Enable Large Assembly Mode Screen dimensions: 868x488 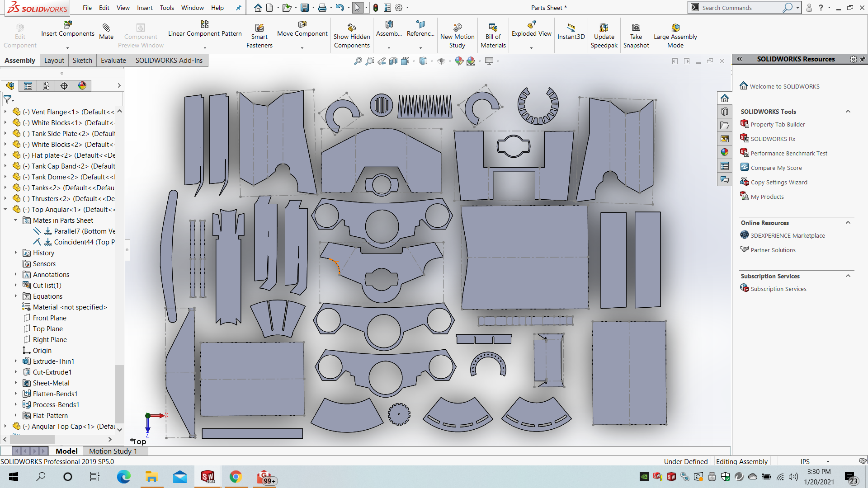pos(675,35)
